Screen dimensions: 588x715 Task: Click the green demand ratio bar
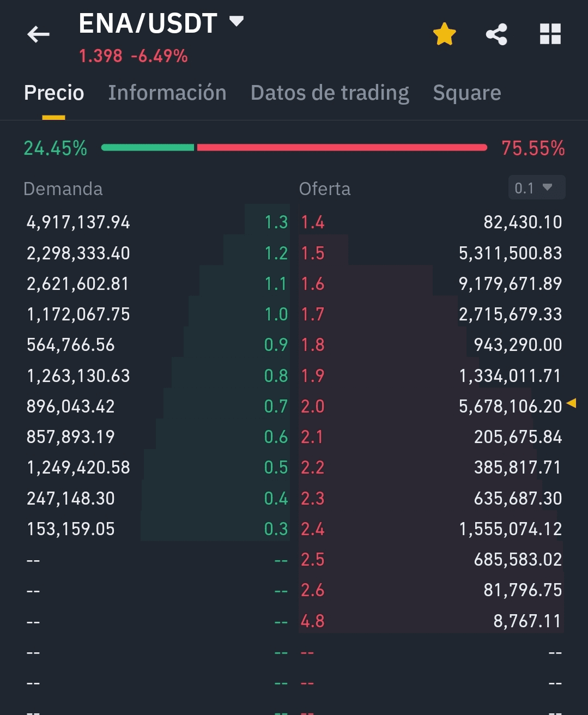148,148
